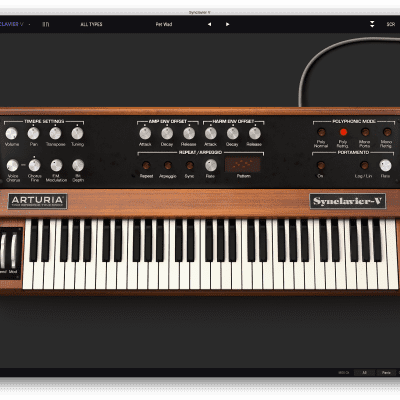Click the Panic button in the lower bar
Image resolution: width=400 pixels, height=400 pixels.
point(386,373)
